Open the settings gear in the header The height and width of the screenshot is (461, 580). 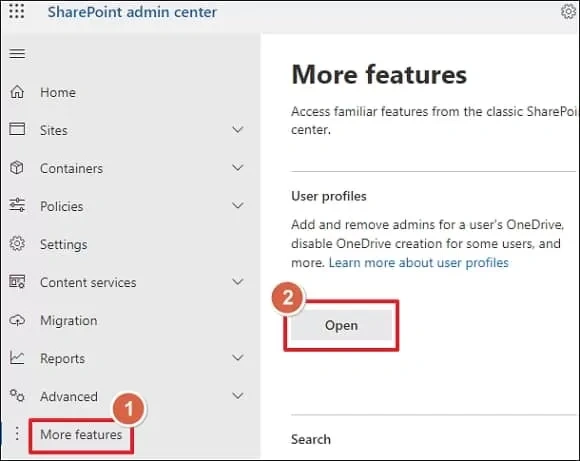coord(568,11)
